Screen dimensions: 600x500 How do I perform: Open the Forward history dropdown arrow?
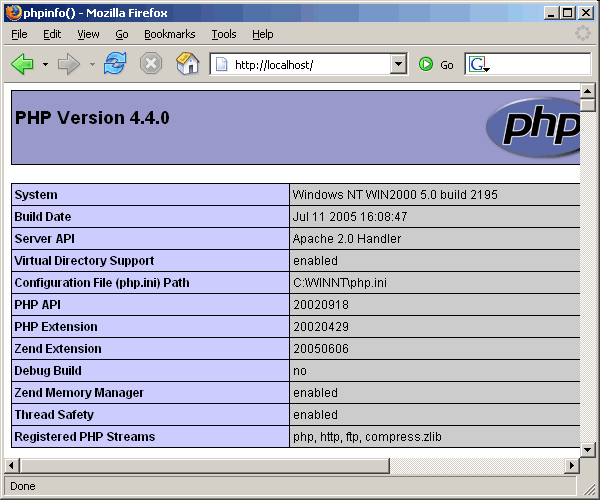tap(92, 64)
